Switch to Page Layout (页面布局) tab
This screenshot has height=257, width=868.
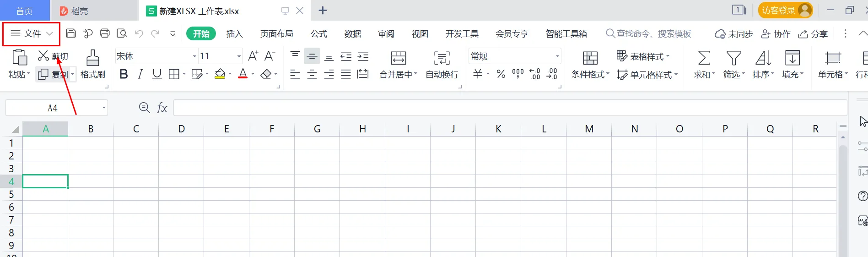coord(276,34)
